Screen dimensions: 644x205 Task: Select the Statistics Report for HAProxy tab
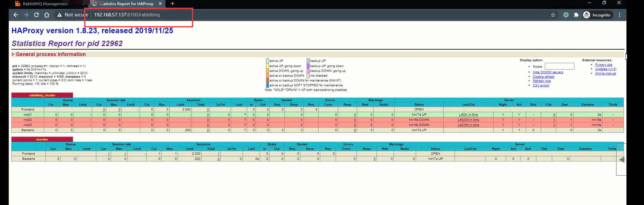point(126,3)
